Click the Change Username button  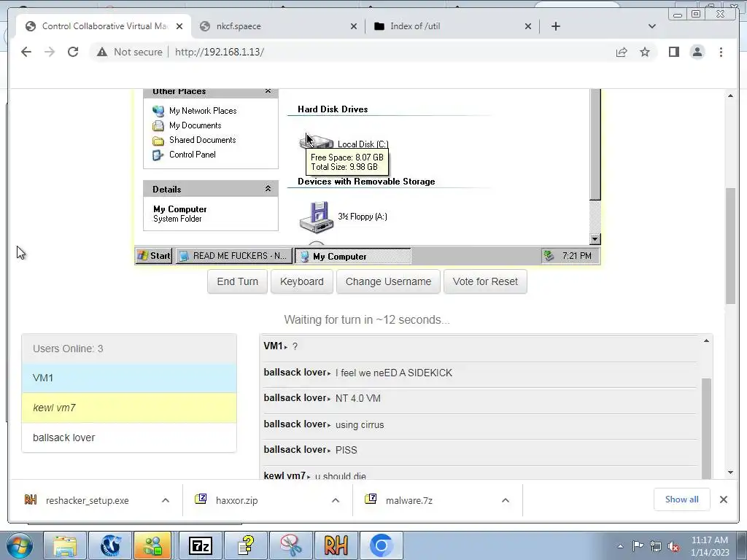click(x=388, y=281)
